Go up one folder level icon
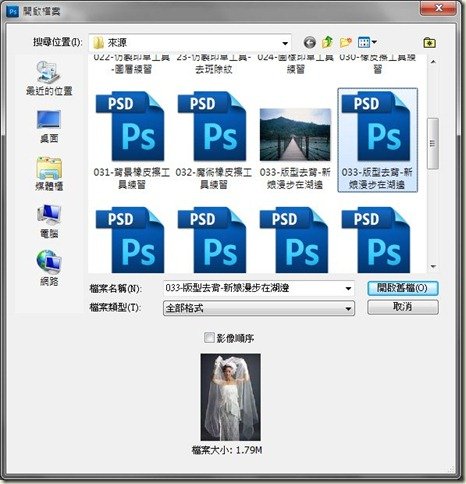Image resolution: width=466 pixels, height=484 pixels. click(x=328, y=42)
